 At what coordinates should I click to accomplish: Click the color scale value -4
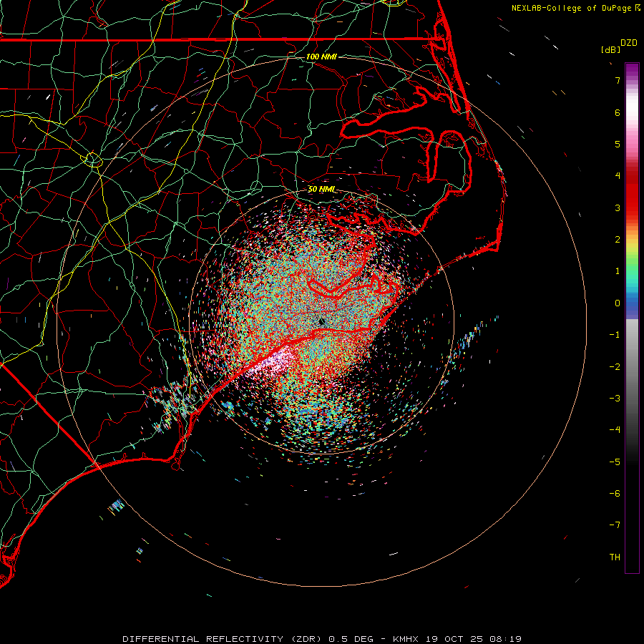click(x=615, y=430)
